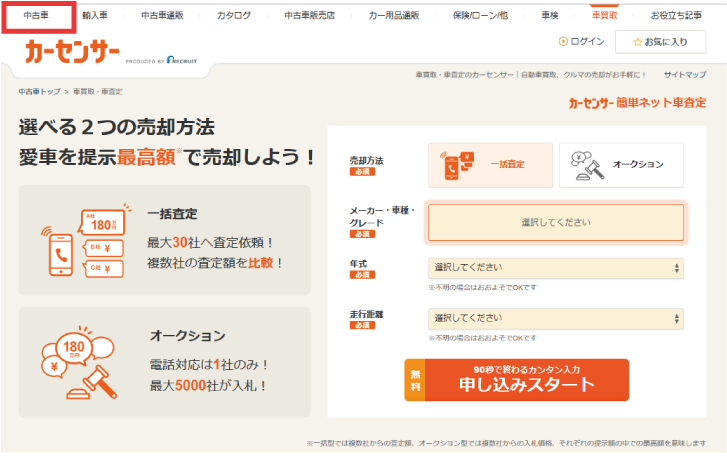This screenshot has width=727, height=458.
Task: Click the Recruit logo next to カーセンサー
Action: tap(182, 60)
